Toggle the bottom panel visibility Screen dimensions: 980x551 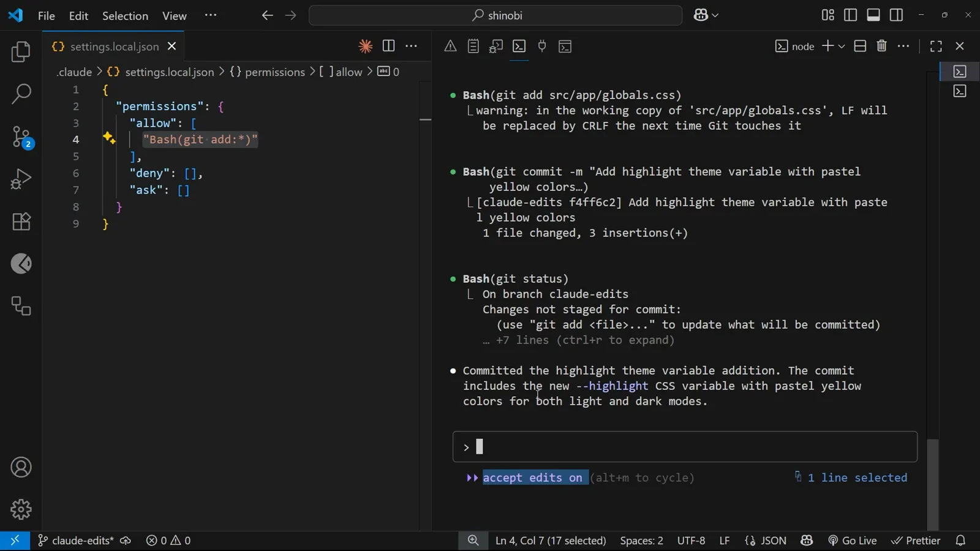[873, 15]
